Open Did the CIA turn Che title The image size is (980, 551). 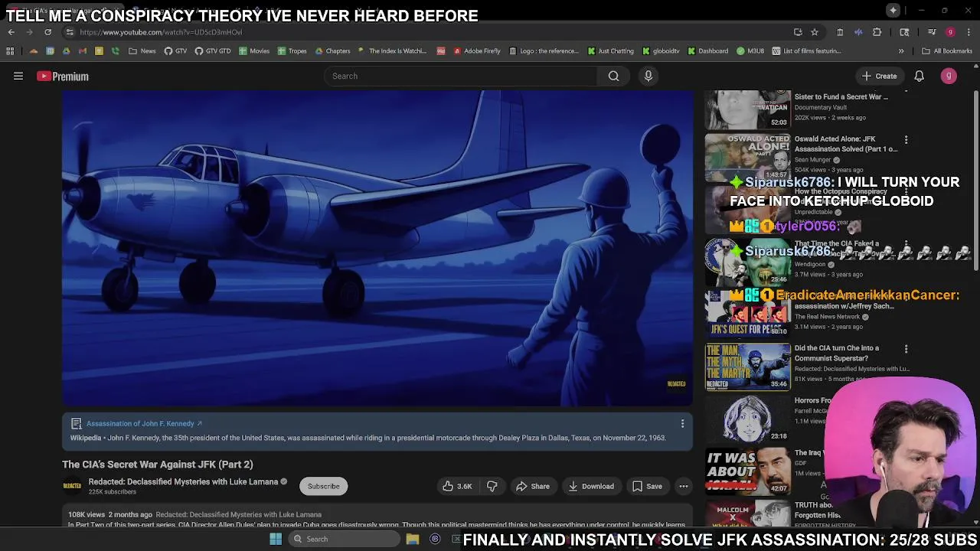pos(837,353)
